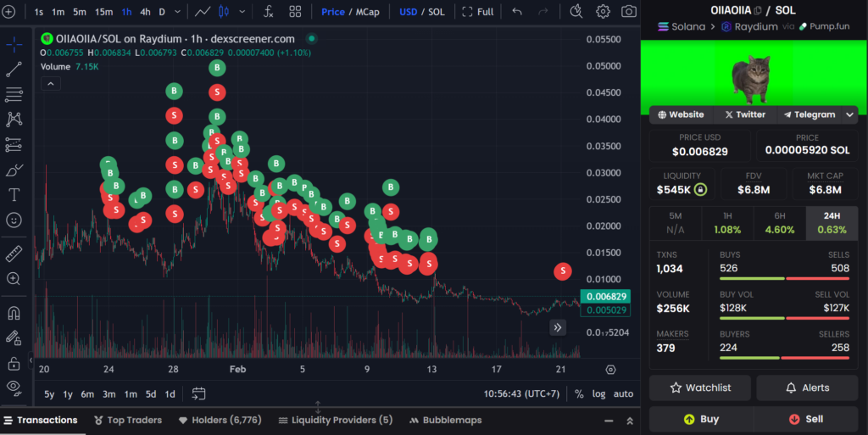Expand the social links dropdown chevron
868x435 pixels.
pos(849,114)
